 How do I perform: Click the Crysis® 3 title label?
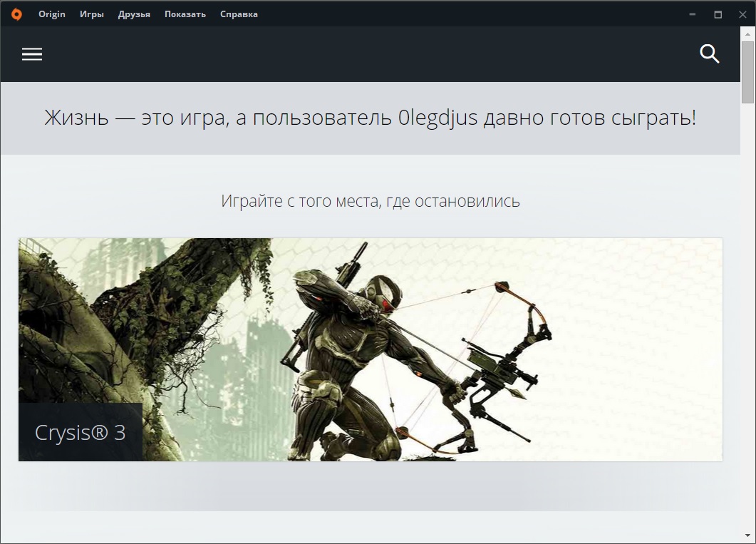click(x=80, y=433)
